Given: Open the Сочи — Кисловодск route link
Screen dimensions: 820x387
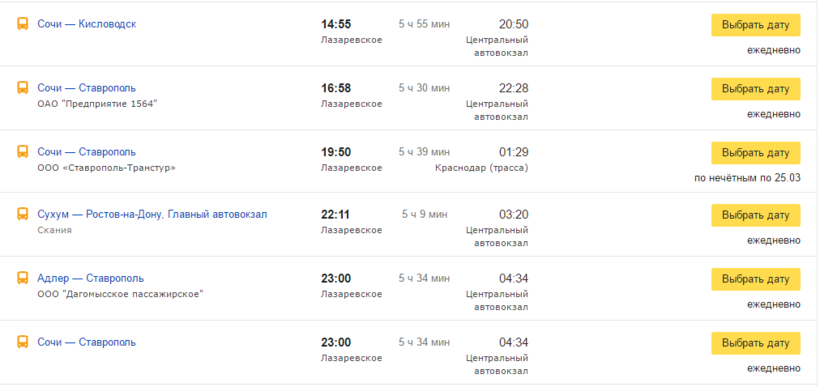Looking at the screenshot, I should [87, 24].
